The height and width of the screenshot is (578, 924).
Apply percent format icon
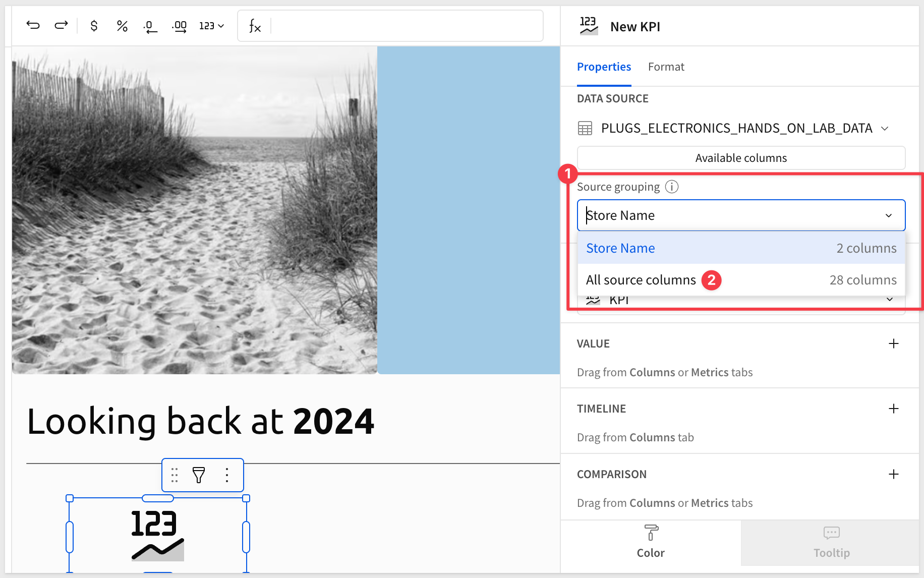click(122, 26)
